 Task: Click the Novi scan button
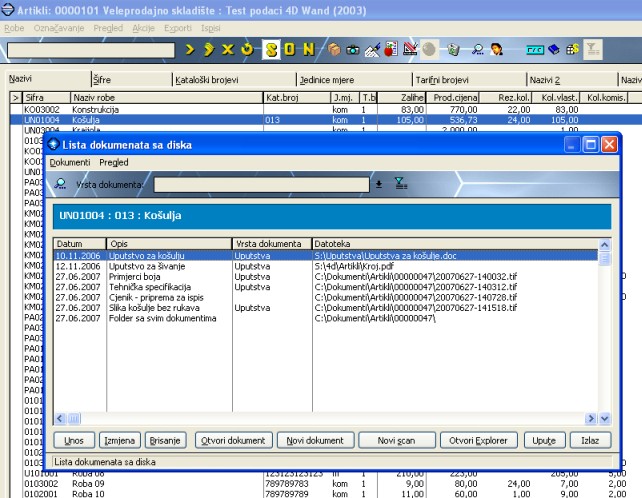[397, 440]
